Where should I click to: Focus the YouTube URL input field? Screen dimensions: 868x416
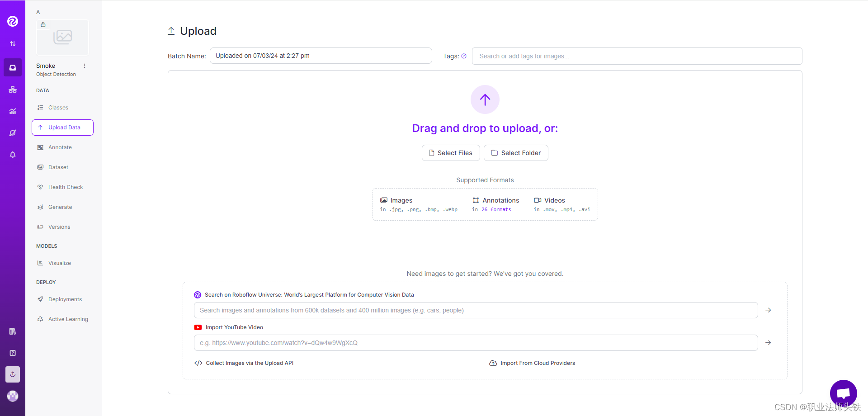476,343
